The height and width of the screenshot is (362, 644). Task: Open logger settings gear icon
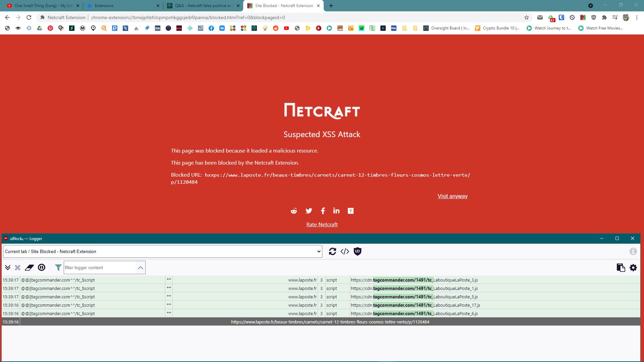(633, 267)
